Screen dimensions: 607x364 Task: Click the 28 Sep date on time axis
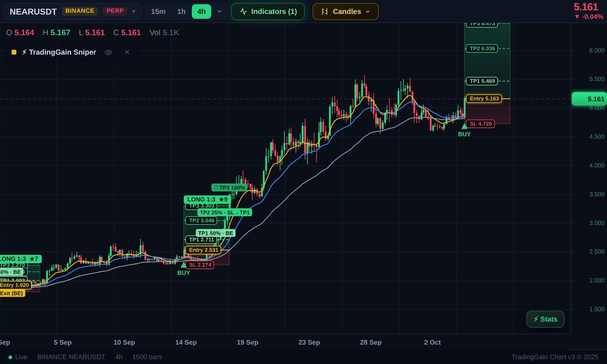point(371,342)
